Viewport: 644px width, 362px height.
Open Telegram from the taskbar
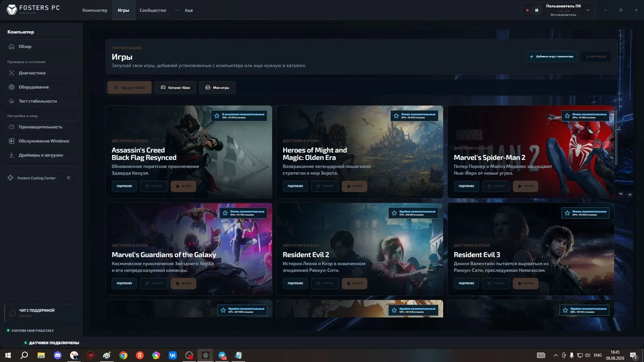click(x=222, y=355)
